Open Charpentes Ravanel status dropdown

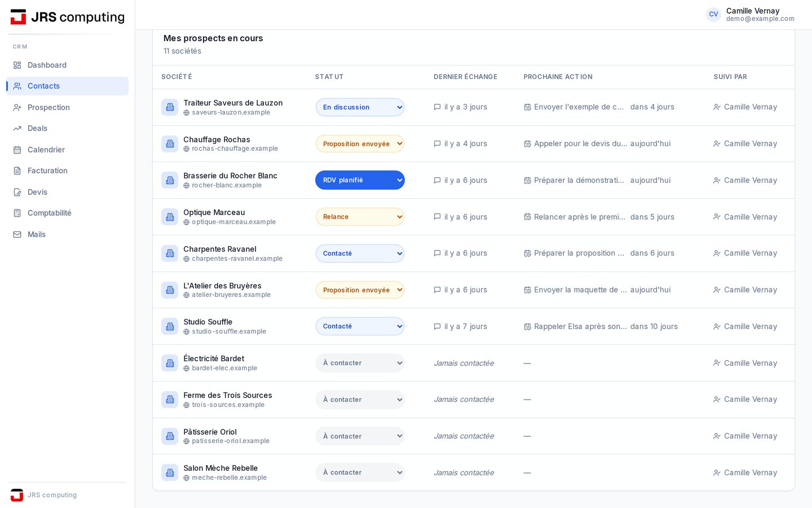click(360, 253)
